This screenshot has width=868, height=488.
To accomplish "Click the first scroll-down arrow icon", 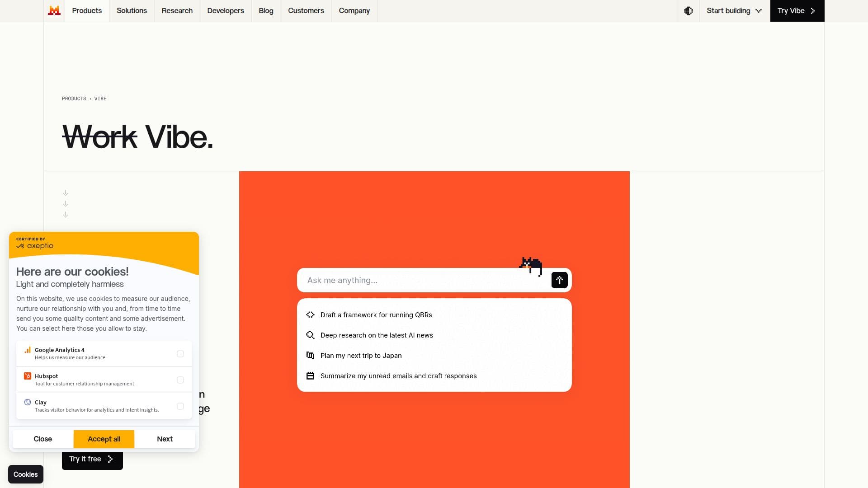I will point(66,193).
